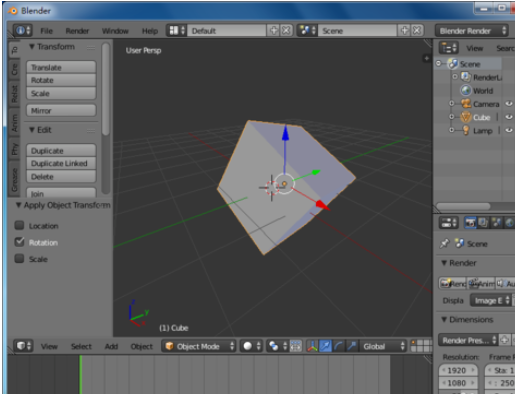
Task: Click the scene browse icon
Action: 307,31
